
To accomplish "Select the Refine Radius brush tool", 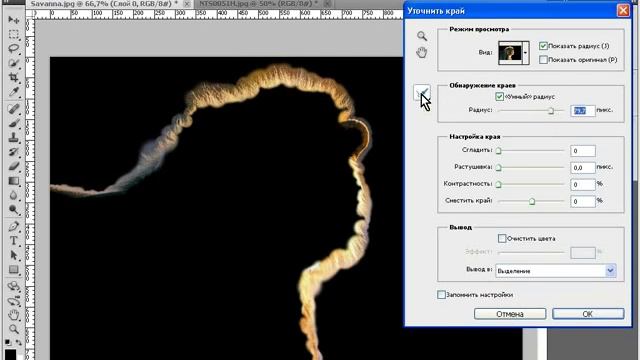I will coord(422,93).
